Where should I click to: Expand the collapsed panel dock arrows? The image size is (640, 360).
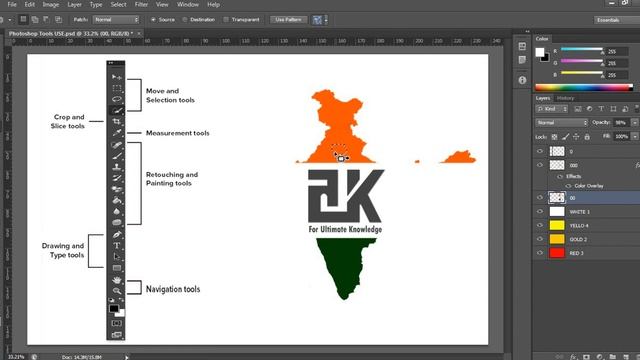click(x=527, y=31)
